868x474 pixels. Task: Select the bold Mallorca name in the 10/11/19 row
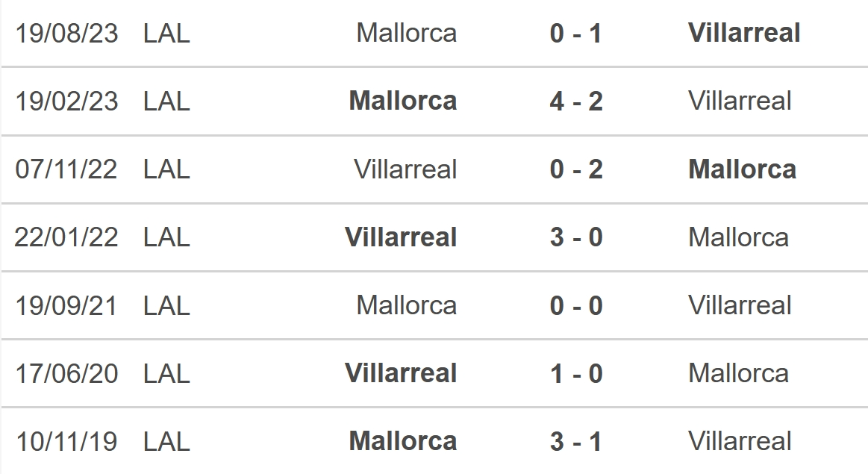[x=403, y=441]
